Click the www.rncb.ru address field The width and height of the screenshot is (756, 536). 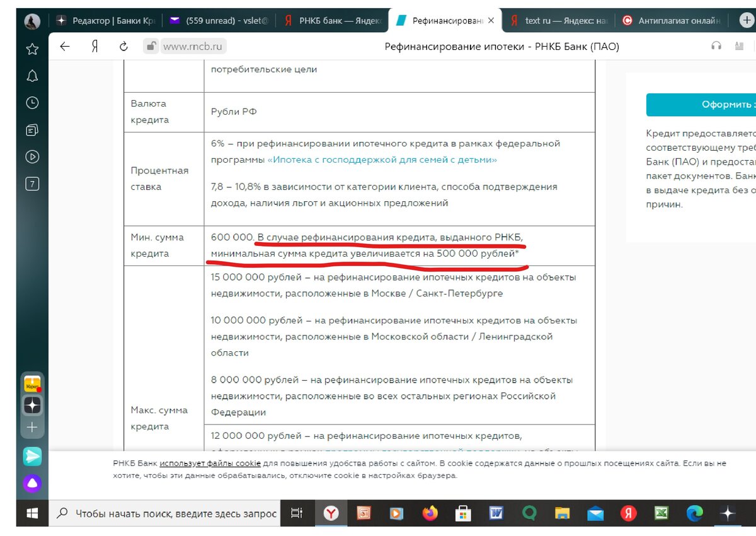coord(193,46)
